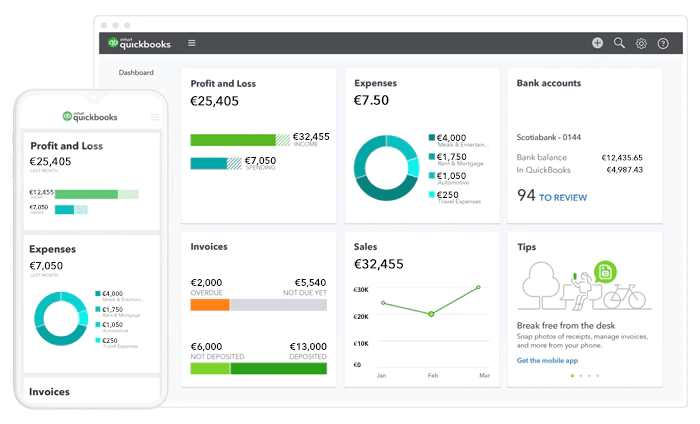Click the dark green deposited bar
Viewport: 700px width, 424px height.
click(x=279, y=368)
